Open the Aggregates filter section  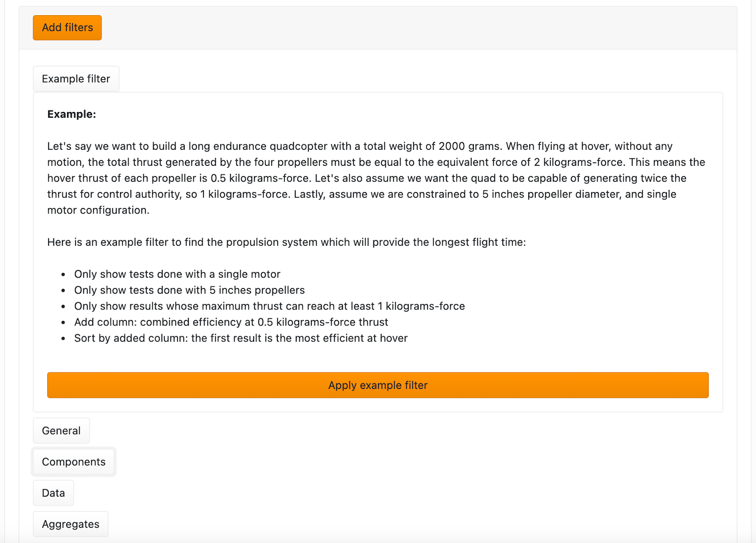point(70,524)
